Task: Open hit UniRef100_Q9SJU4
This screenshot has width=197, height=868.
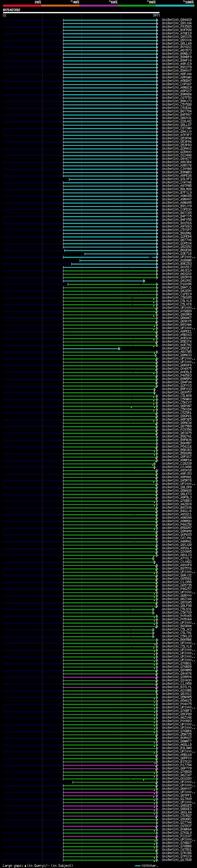Action: [x=177, y=23]
